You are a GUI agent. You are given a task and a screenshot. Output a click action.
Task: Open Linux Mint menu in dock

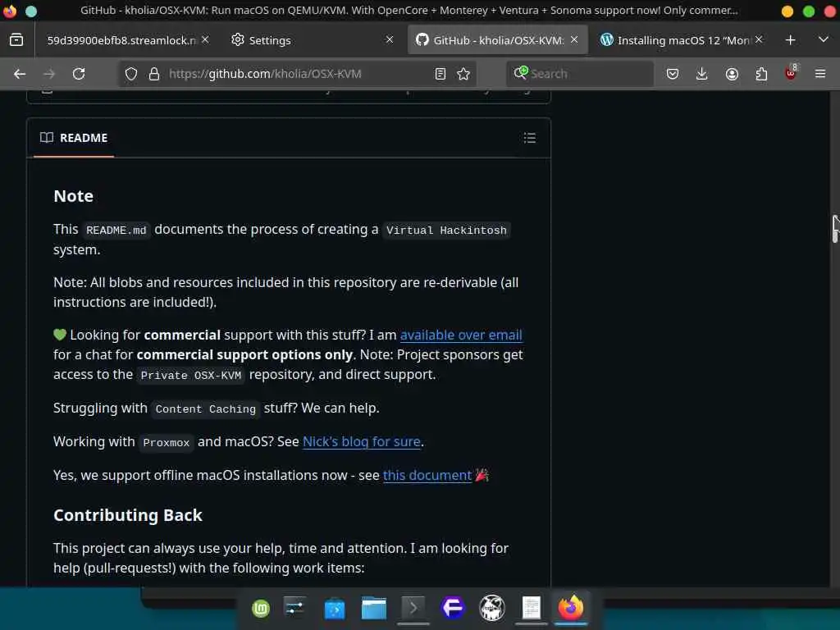pyautogui.click(x=261, y=608)
